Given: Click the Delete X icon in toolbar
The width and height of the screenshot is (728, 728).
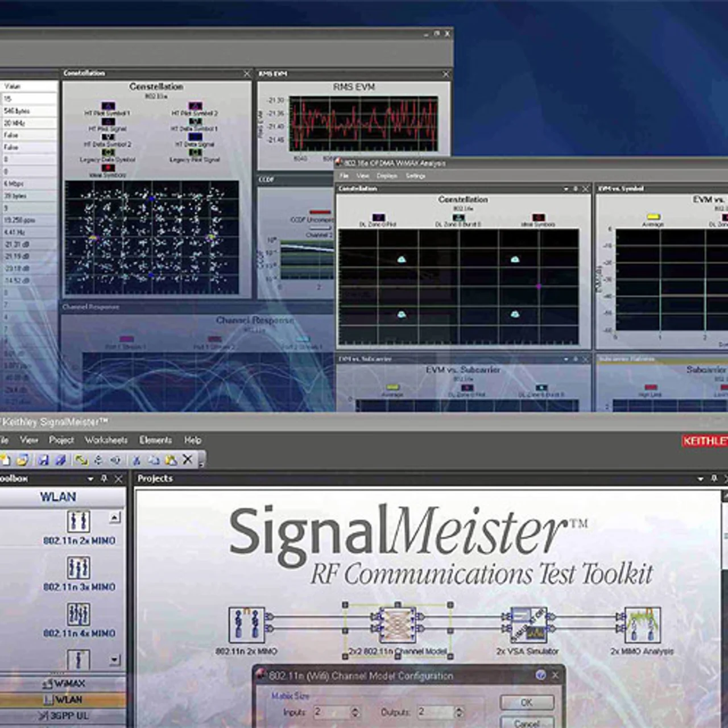Looking at the screenshot, I should (188, 460).
